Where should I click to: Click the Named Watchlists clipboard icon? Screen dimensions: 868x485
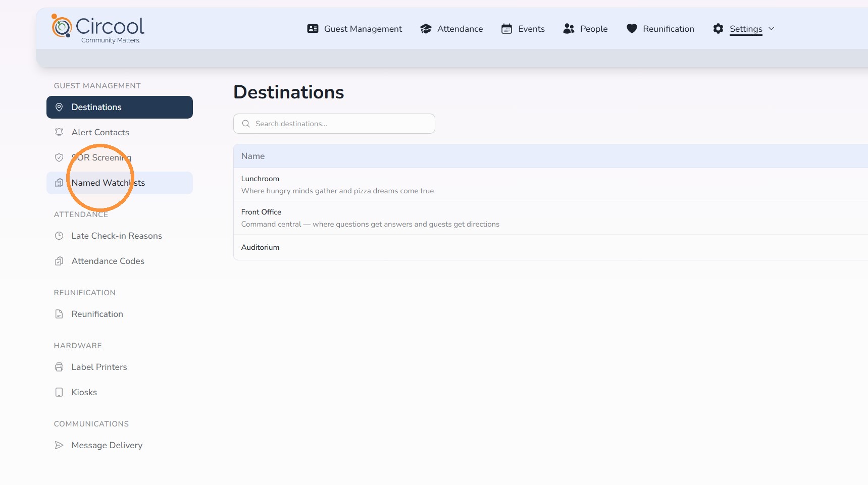click(x=59, y=183)
